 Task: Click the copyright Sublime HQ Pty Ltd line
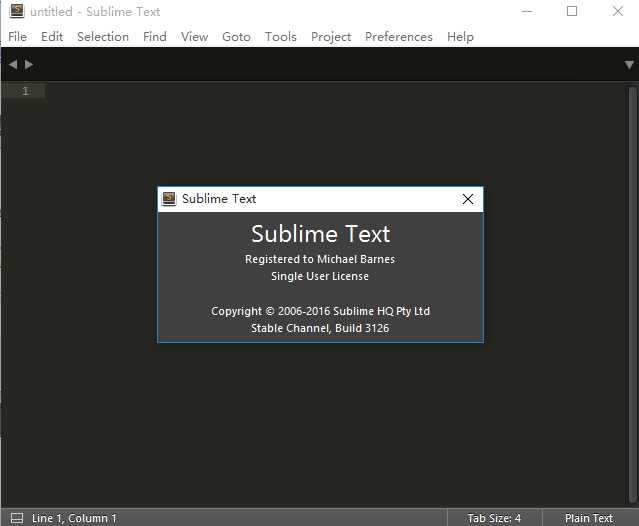(x=320, y=311)
